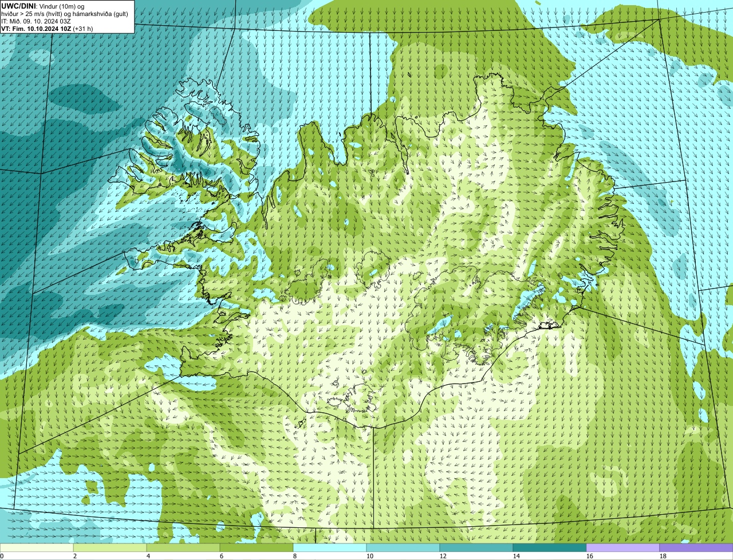Screen dimensions: 733x560
Task: Click the legend scale label '14'
Action: pyautogui.click(x=517, y=556)
